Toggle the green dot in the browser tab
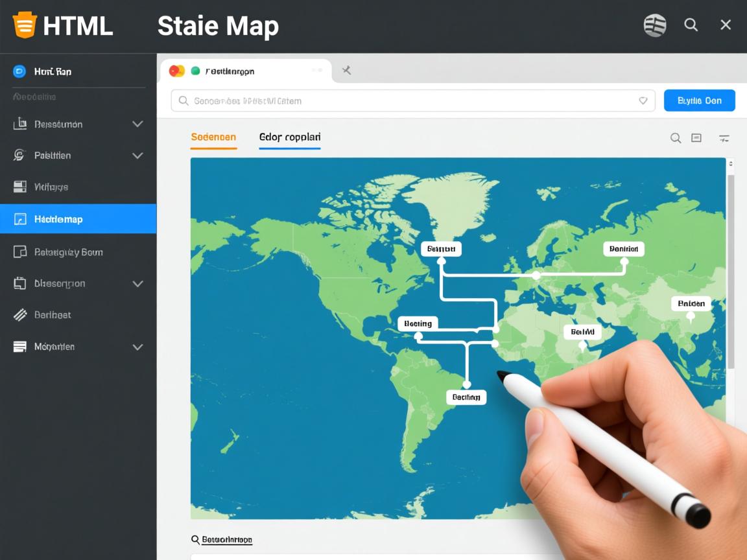The image size is (747, 560). pos(195,71)
